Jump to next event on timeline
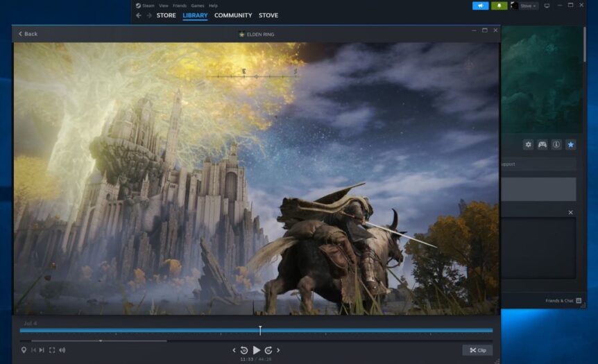Screen dimensions: 598x364 pyautogui.click(x=42, y=350)
